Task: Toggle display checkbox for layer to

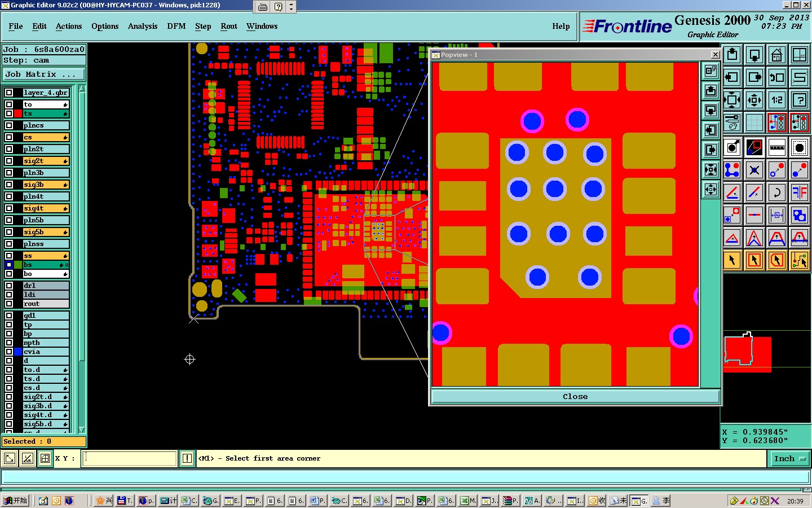Action: click(9, 104)
